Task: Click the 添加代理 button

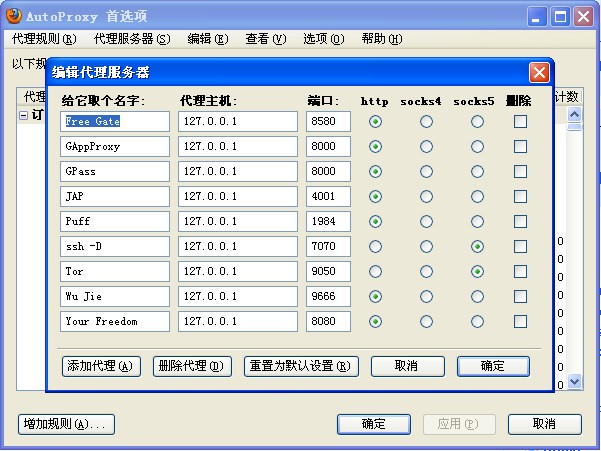Action: 101,366
